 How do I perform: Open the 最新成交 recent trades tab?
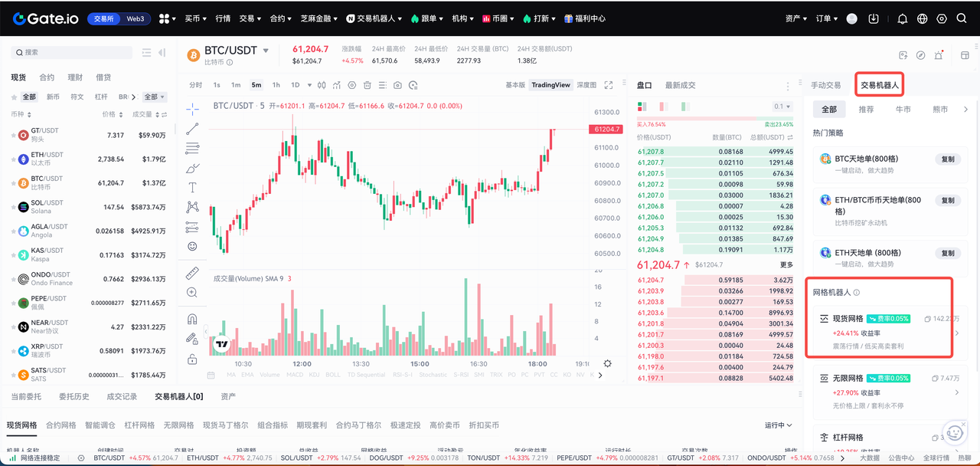pyautogui.click(x=680, y=85)
